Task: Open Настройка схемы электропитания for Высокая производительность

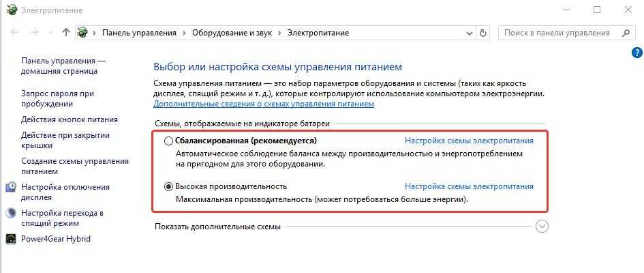Action: click(469, 186)
